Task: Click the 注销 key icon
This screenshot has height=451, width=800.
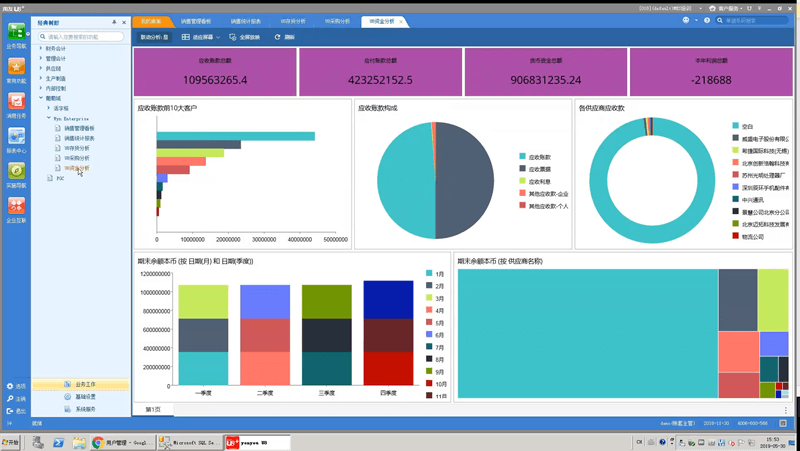Action: coord(10,398)
